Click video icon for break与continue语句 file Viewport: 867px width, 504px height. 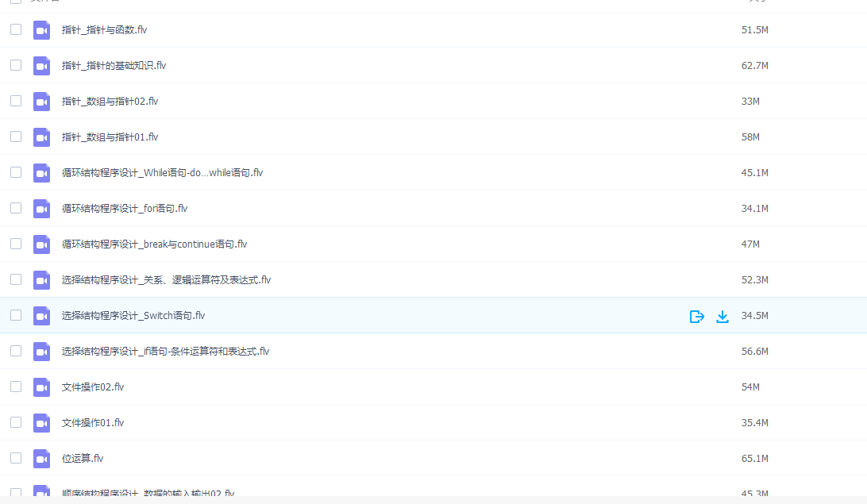(x=41, y=244)
